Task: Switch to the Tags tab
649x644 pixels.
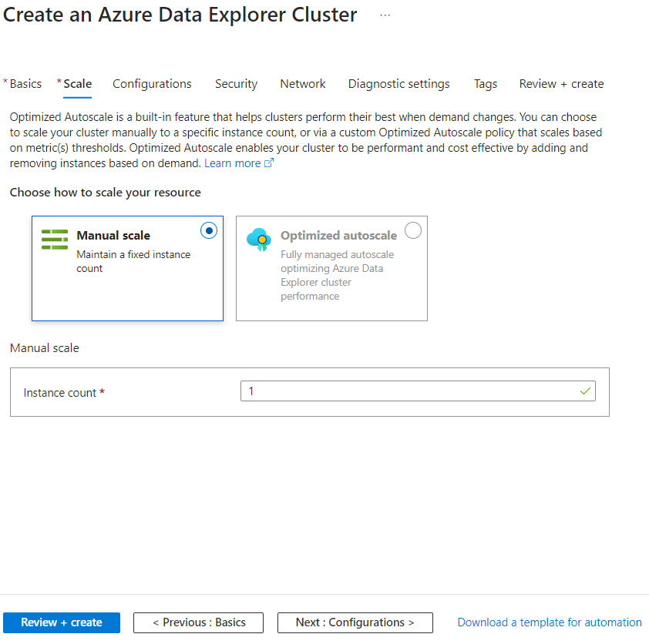Action: pos(486,84)
